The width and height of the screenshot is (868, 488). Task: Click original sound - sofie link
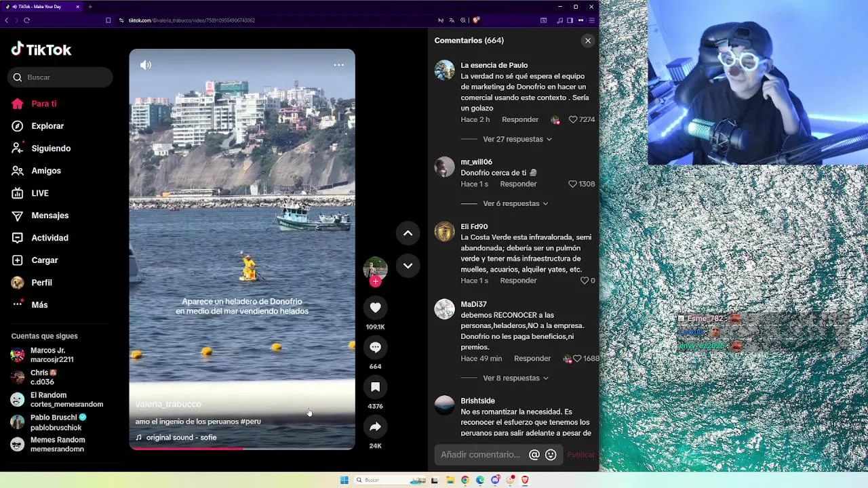(176, 438)
